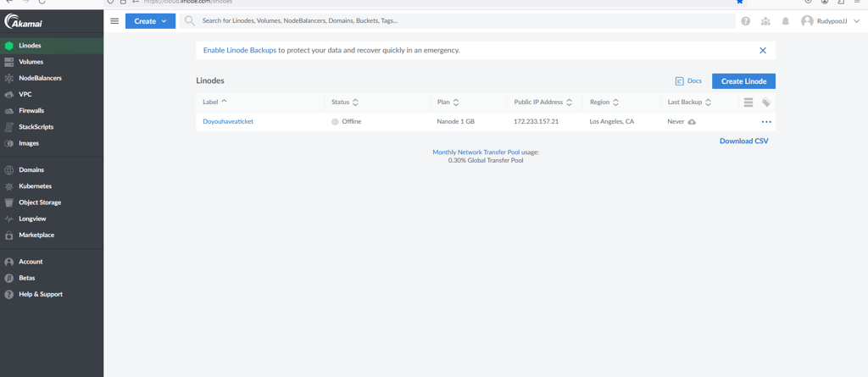Click the Images icon in sidebar

[x=8, y=143]
